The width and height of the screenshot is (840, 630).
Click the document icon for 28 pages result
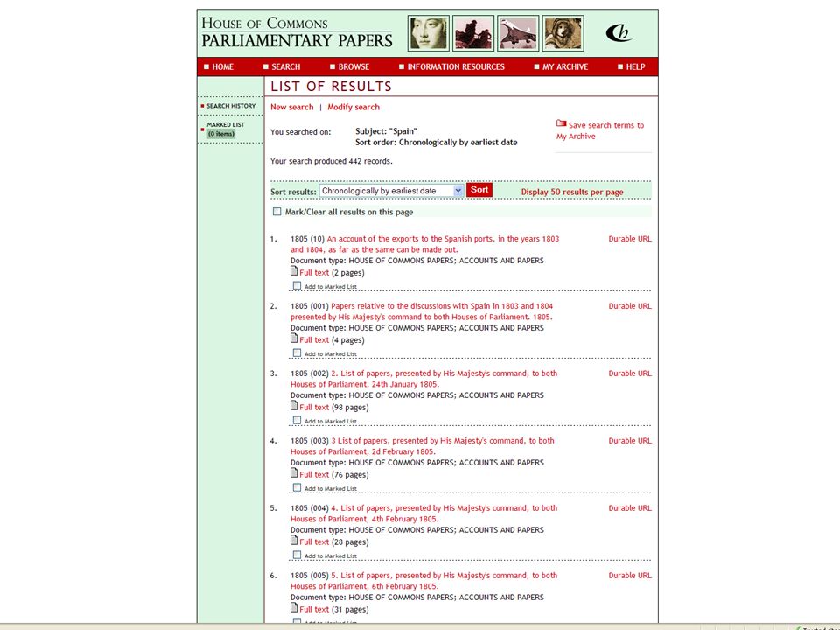click(294, 541)
